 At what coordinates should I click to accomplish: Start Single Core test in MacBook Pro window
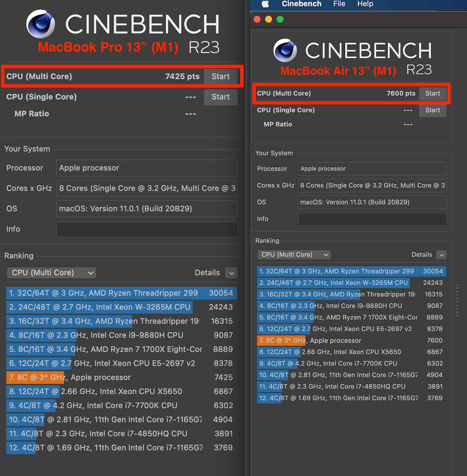(220, 97)
